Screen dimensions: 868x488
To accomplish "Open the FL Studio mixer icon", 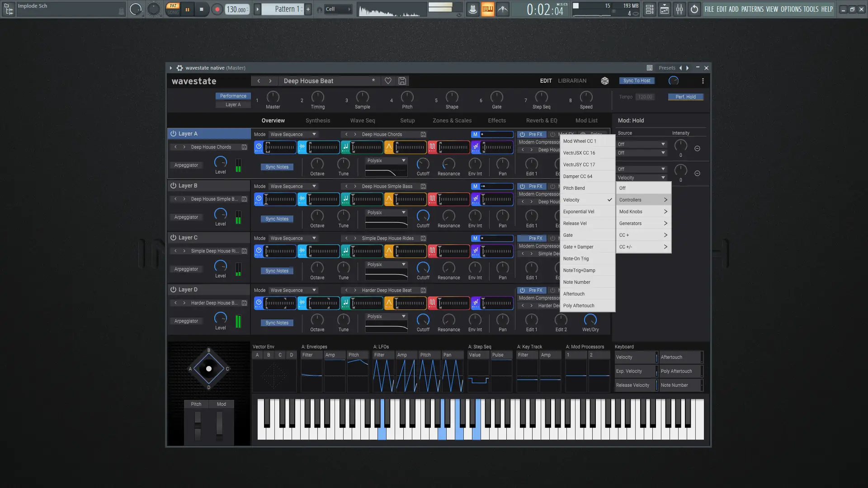I will click(x=679, y=9).
